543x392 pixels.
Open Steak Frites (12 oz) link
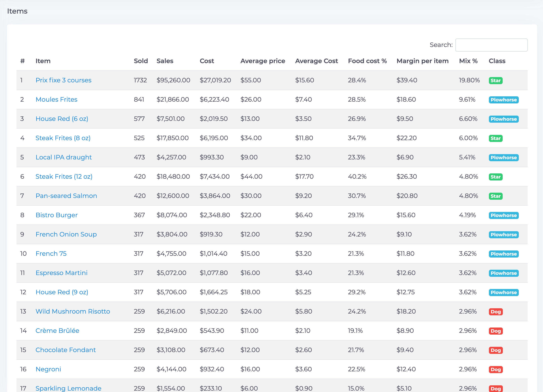(x=64, y=177)
